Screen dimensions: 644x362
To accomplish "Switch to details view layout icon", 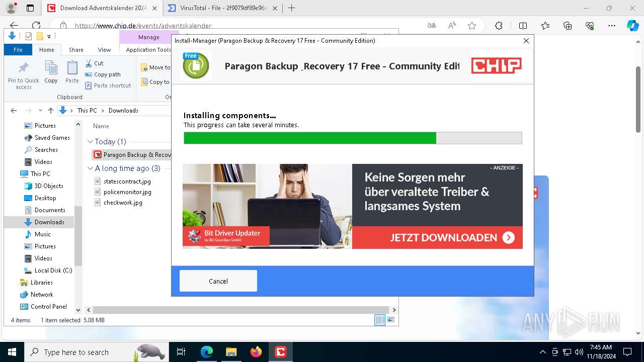I will [380, 320].
